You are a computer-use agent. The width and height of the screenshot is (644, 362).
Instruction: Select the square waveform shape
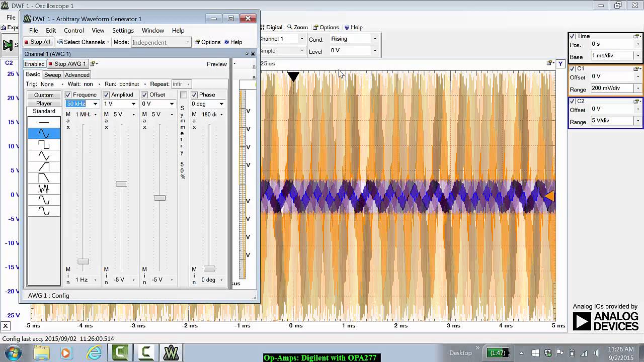(44, 144)
